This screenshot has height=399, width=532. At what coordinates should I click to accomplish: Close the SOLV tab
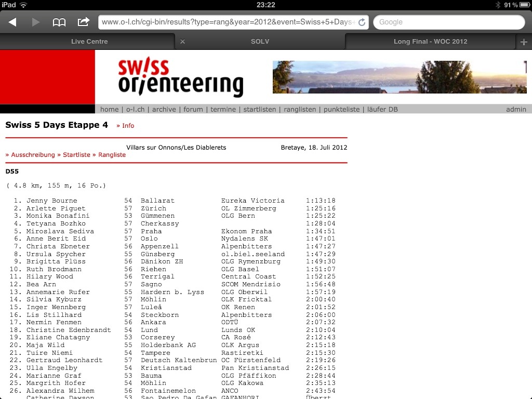pos(182,42)
